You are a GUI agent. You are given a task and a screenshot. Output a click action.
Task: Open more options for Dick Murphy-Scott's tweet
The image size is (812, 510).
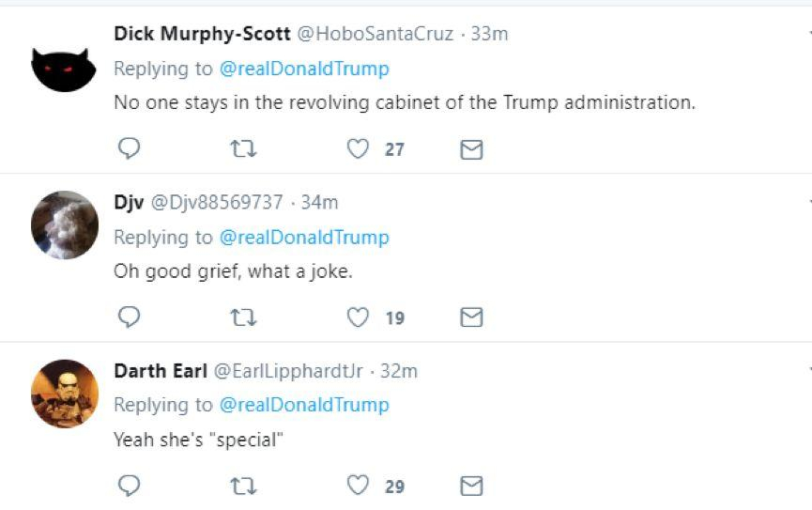pos(807,32)
